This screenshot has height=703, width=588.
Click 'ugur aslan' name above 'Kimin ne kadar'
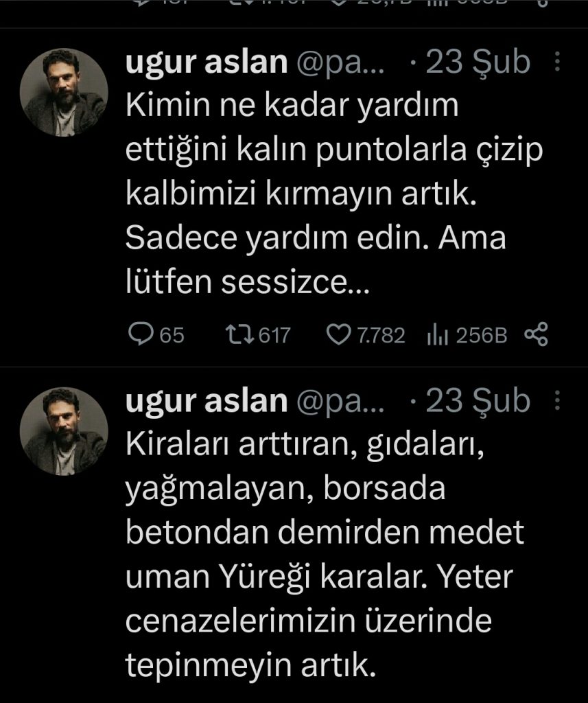[206, 64]
